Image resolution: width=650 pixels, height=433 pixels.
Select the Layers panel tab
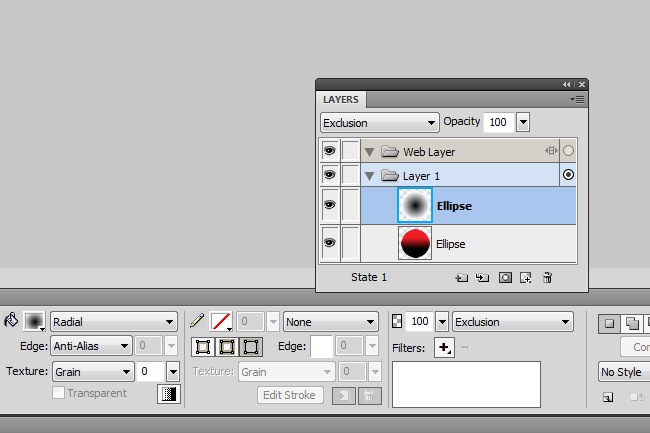point(340,100)
